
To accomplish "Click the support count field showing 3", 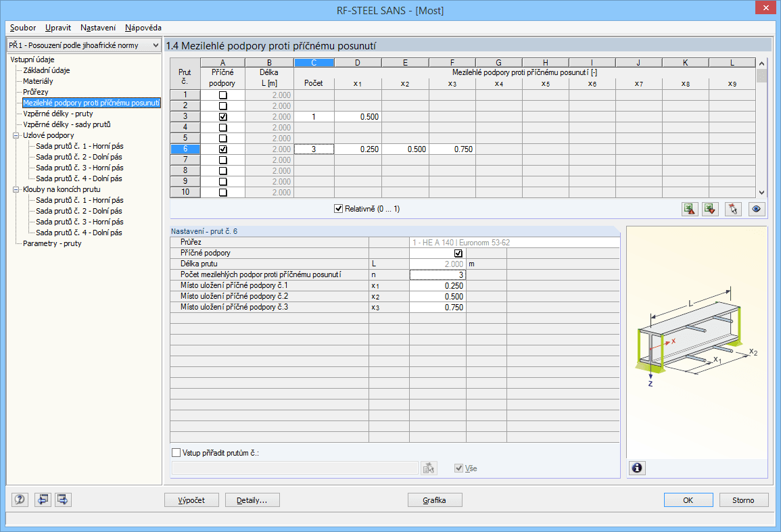I will tap(437, 275).
